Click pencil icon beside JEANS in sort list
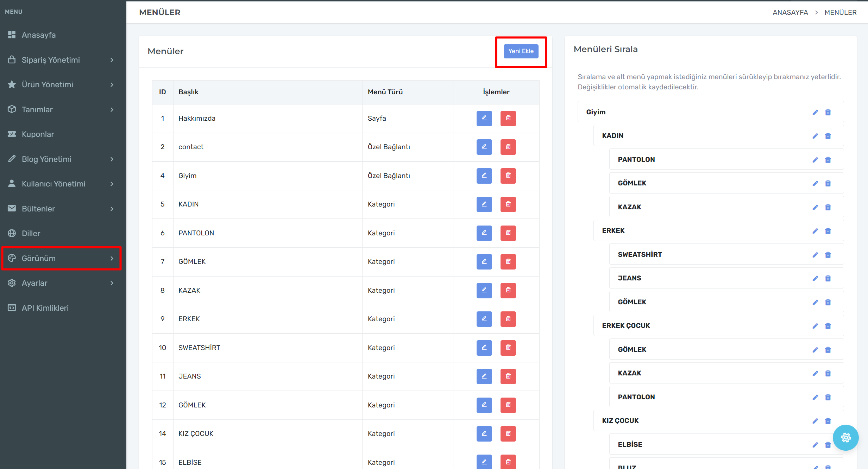868x469 pixels. point(815,278)
